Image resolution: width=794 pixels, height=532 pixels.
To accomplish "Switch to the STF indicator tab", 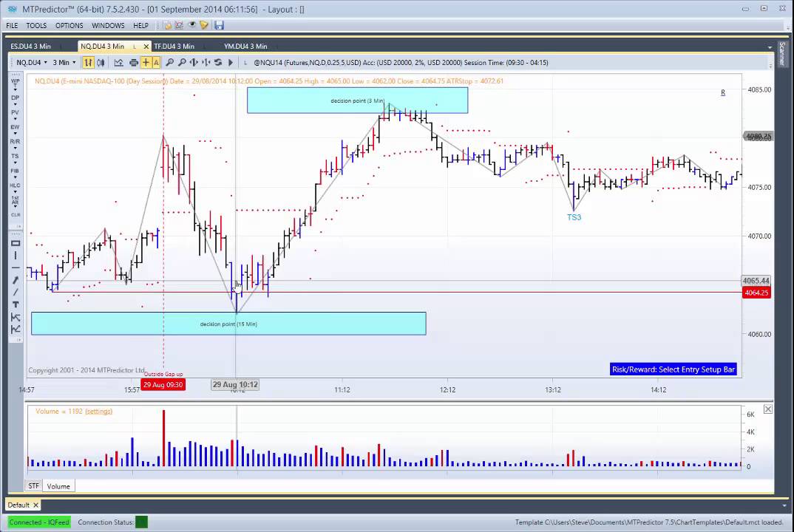I will tap(33, 486).
